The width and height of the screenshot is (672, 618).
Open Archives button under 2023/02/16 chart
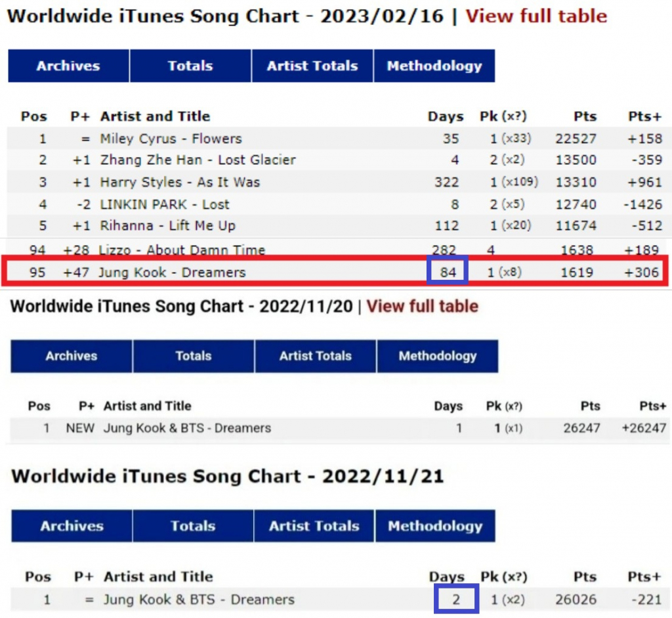(68, 66)
